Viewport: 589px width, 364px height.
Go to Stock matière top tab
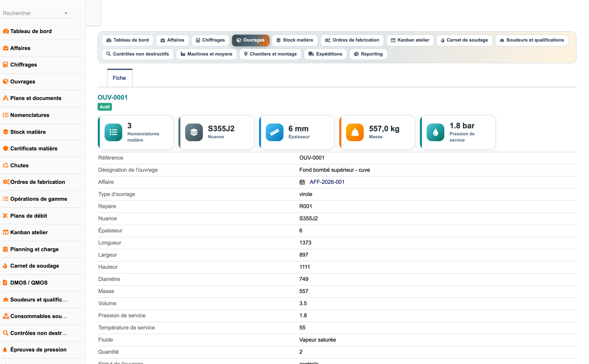point(295,40)
